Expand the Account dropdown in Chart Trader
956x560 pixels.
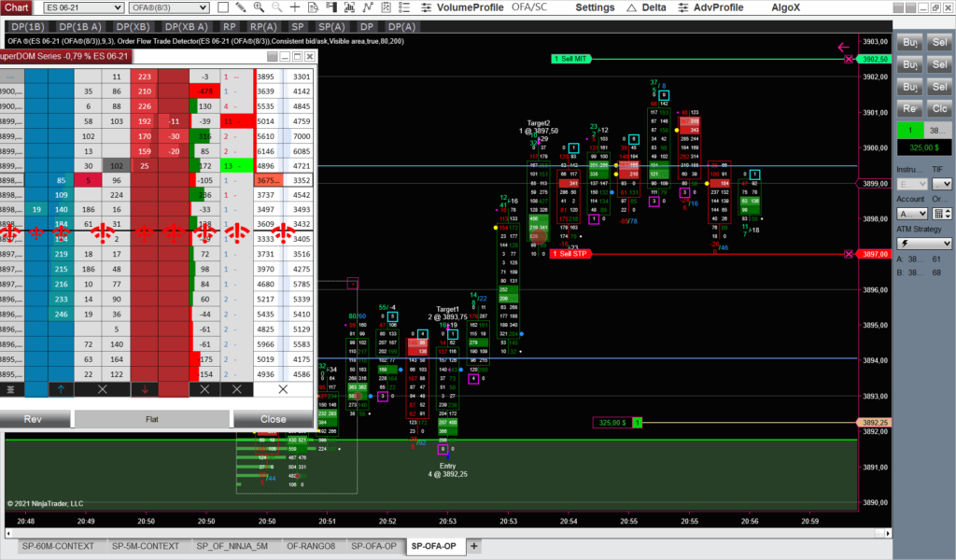point(912,214)
